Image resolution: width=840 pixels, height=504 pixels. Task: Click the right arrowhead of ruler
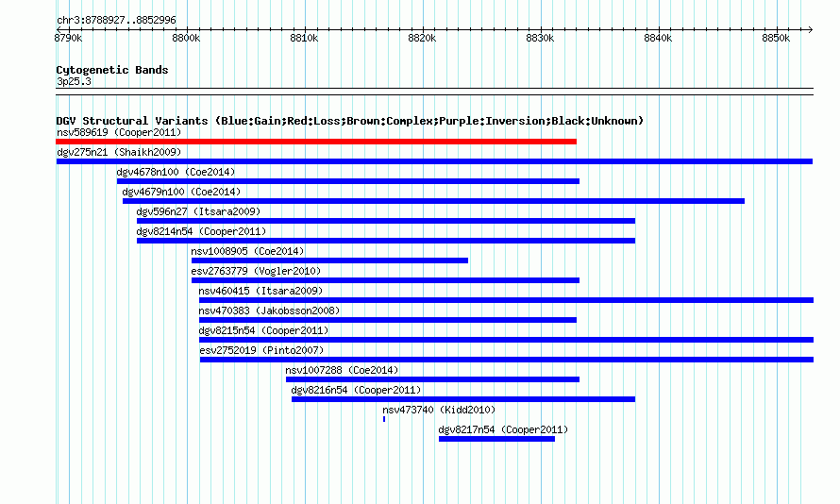(x=811, y=29)
